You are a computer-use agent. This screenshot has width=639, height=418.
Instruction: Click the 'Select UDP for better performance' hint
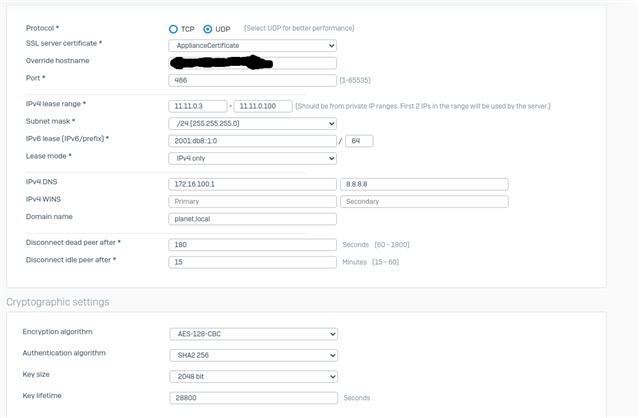[x=299, y=28]
